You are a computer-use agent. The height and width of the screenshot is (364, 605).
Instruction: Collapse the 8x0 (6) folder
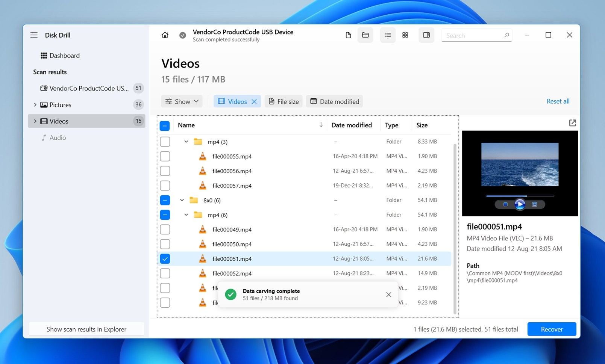click(182, 200)
